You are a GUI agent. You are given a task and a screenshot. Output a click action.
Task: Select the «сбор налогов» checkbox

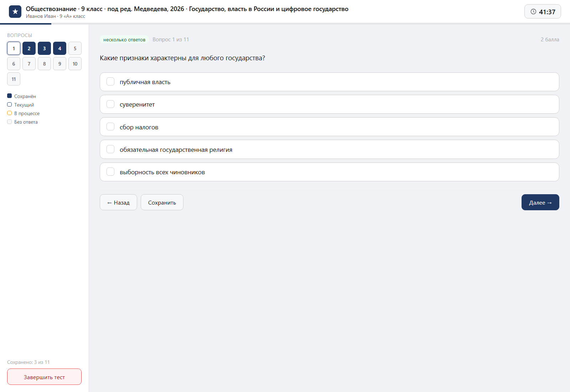pos(110,127)
